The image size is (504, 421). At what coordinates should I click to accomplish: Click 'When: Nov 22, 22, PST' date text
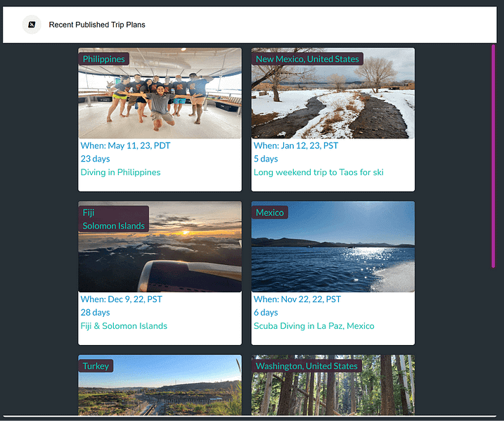pos(297,299)
